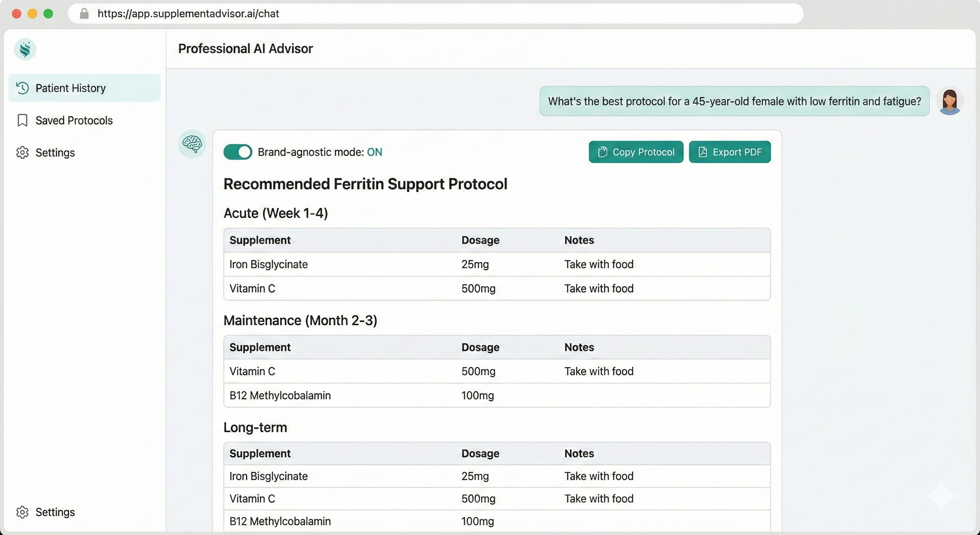This screenshot has height=535, width=980.
Task: Click the Copy Protocol button
Action: point(636,152)
